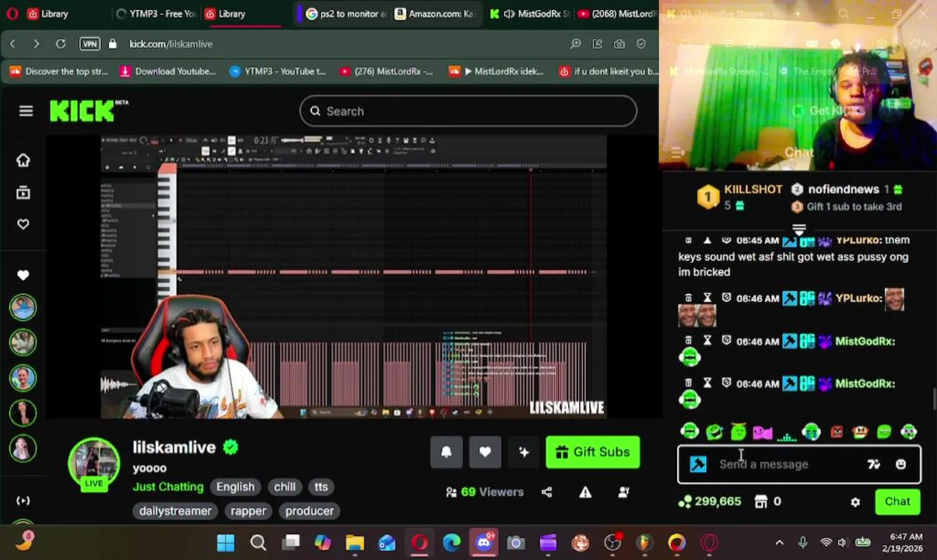Open the Just Chatting category link
Image resolution: width=937 pixels, height=560 pixels.
[x=168, y=487]
